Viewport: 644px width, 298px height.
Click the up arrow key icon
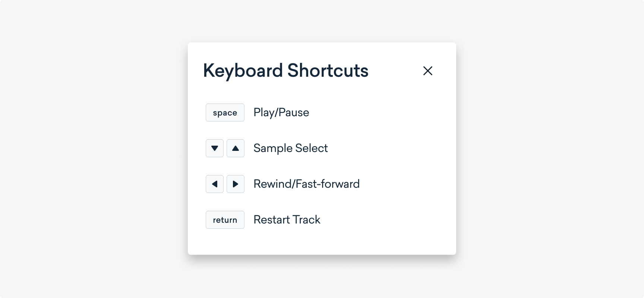[x=236, y=148]
